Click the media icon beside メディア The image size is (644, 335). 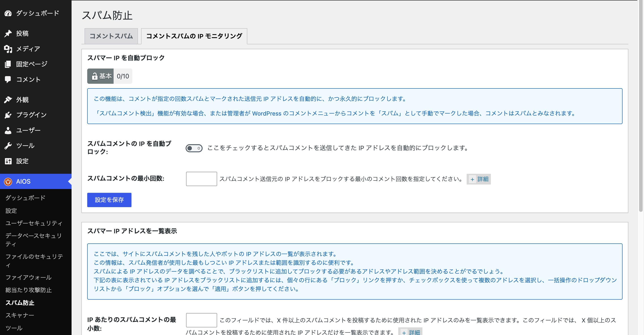point(8,49)
